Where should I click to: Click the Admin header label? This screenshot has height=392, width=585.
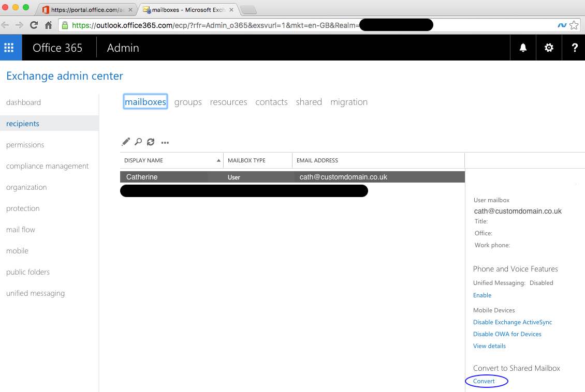[x=123, y=48]
